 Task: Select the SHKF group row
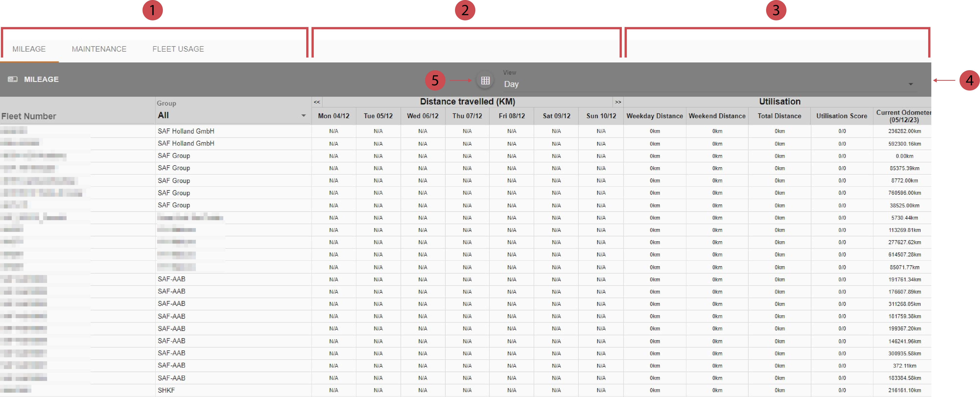click(166, 390)
